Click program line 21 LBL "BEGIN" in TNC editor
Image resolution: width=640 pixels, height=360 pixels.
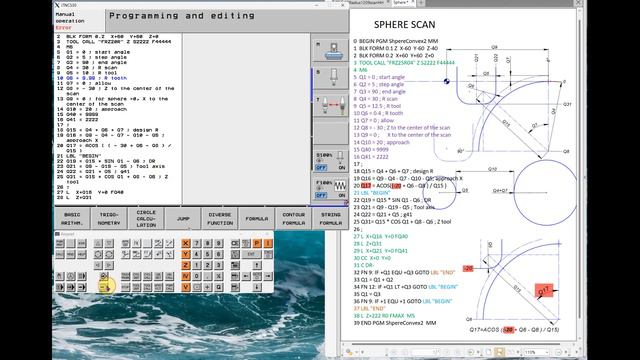pyautogui.click(x=79, y=156)
